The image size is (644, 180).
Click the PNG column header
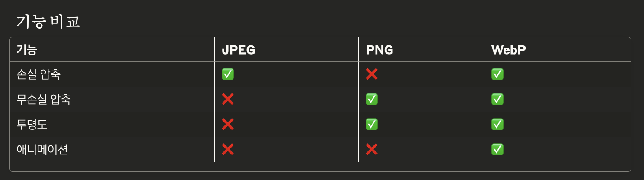(x=379, y=50)
